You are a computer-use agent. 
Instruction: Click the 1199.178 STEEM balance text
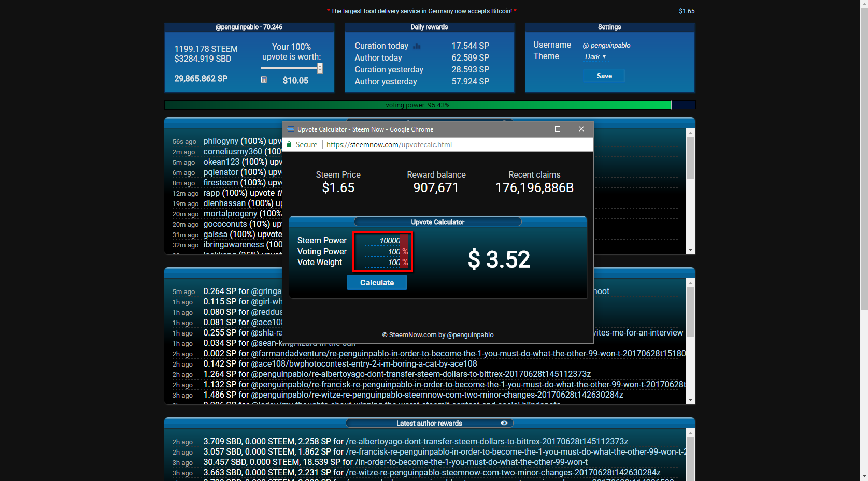[x=206, y=49]
